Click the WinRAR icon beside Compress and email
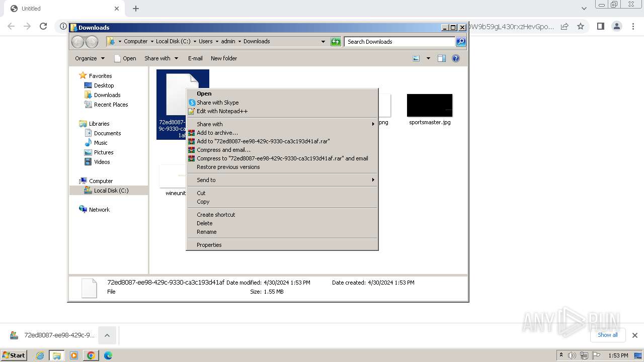This screenshot has height=362, width=644. (192, 150)
